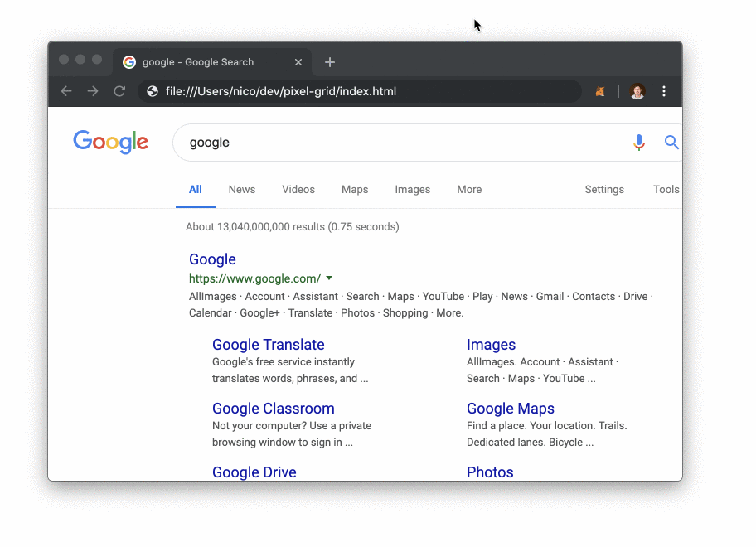
Task: Click text "Google's free service instantly"
Action: pos(283,362)
